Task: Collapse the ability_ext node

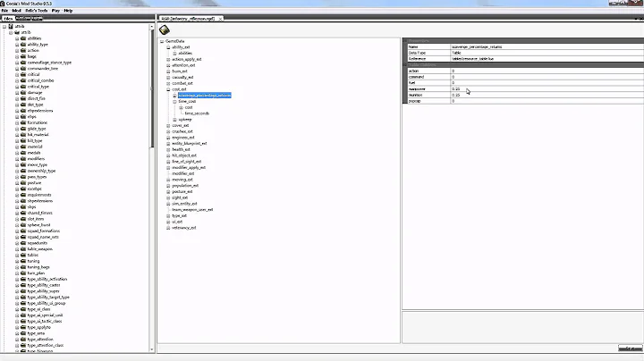Action: click(x=168, y=47)
